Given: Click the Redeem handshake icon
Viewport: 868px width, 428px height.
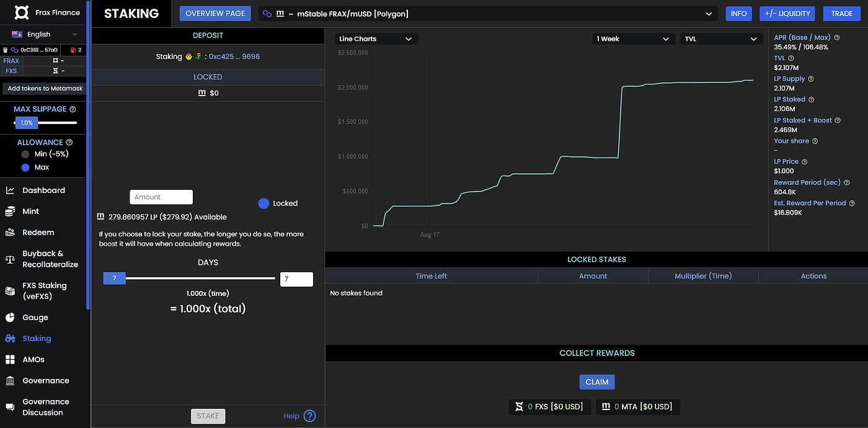Looking at the screenshot, I should [x=10, y=233].
